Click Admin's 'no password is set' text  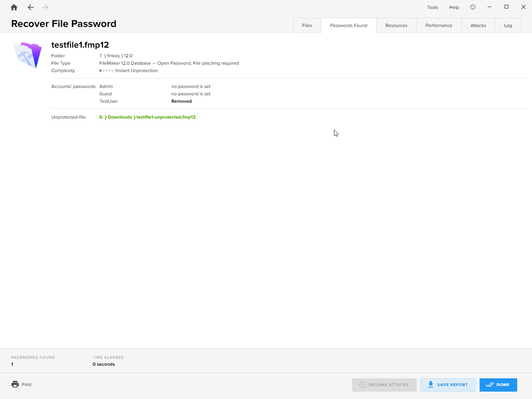click(191, 86)
